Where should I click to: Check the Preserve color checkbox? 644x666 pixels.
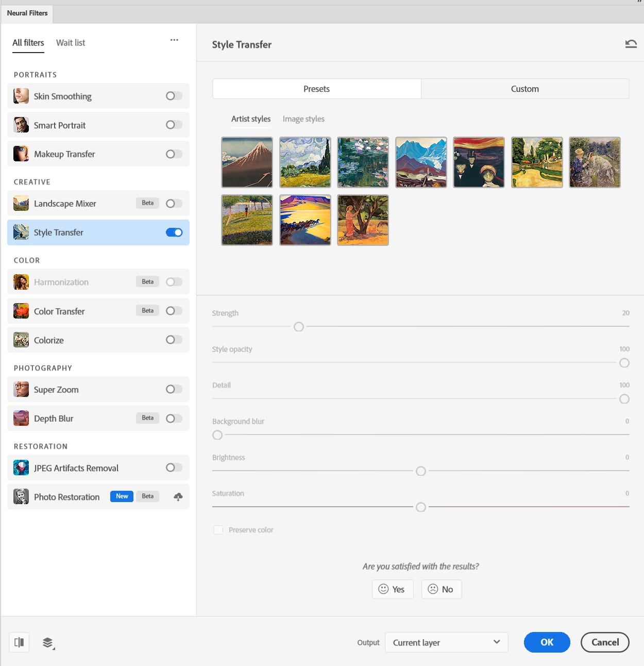tap(218, 530)
